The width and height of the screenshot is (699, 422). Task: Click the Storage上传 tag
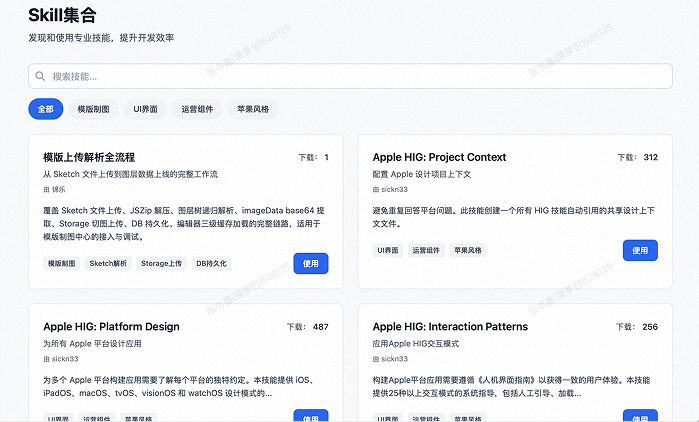[161, 263]
